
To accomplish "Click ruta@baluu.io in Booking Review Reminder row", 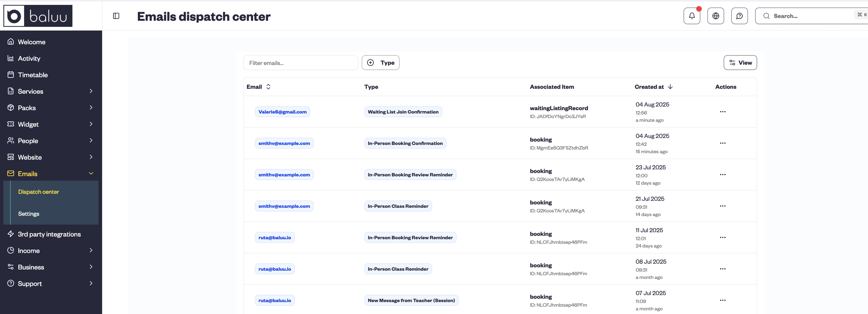I will point(275,237).
